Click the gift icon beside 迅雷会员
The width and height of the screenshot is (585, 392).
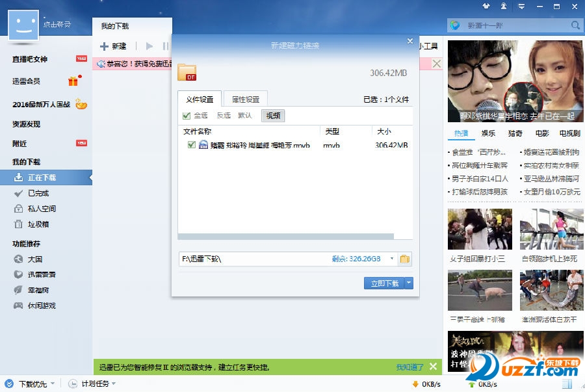pos(73,81)
